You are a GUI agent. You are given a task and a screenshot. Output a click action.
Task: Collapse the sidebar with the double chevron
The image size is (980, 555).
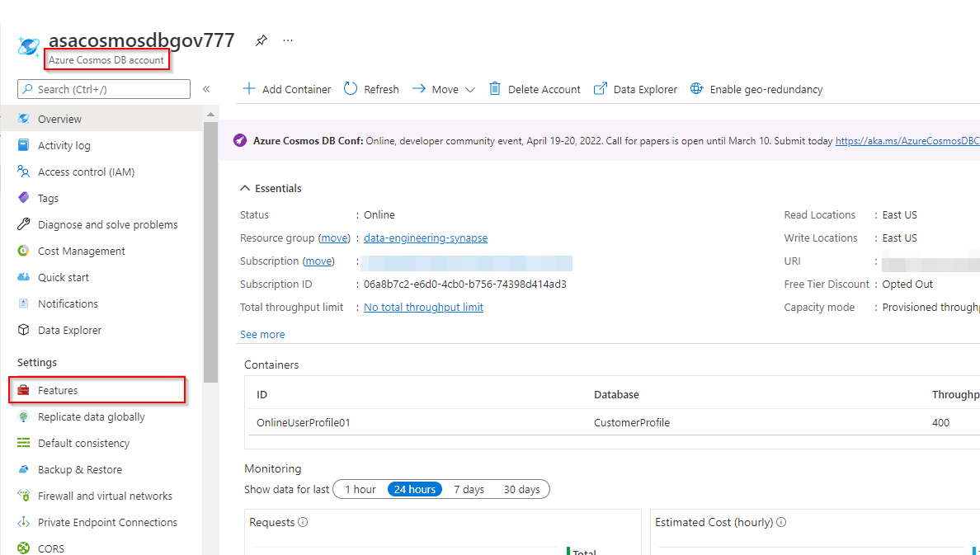pyautogui.click(x=206, y=89)
